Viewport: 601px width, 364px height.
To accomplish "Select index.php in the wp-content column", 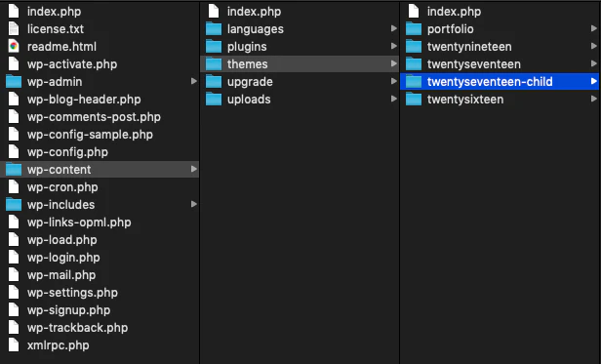I will coord(254,12).
